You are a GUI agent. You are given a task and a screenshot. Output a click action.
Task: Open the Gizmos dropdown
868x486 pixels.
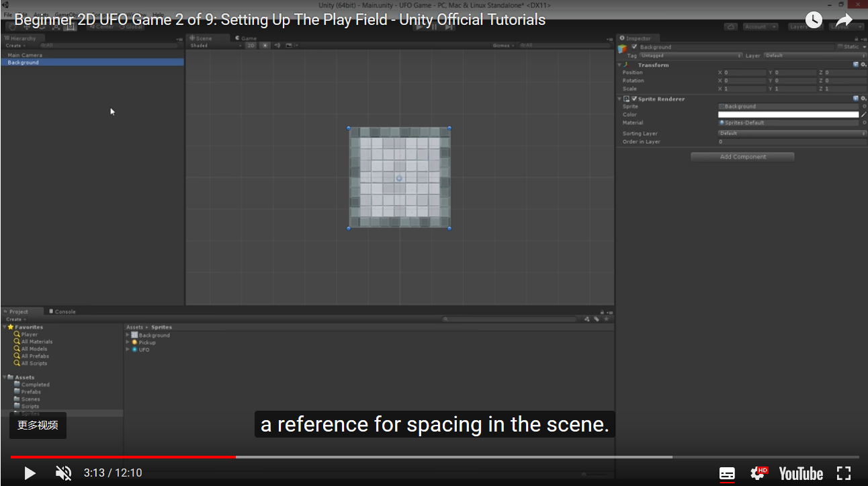pyautogui.click(x=503, y=46)
